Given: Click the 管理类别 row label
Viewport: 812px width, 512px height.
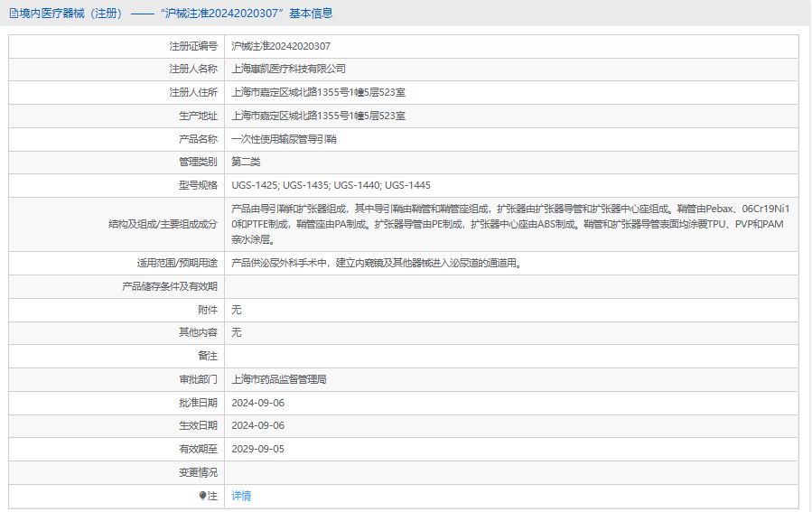Looking at the screenshot, I should click(x=199, y=162).
